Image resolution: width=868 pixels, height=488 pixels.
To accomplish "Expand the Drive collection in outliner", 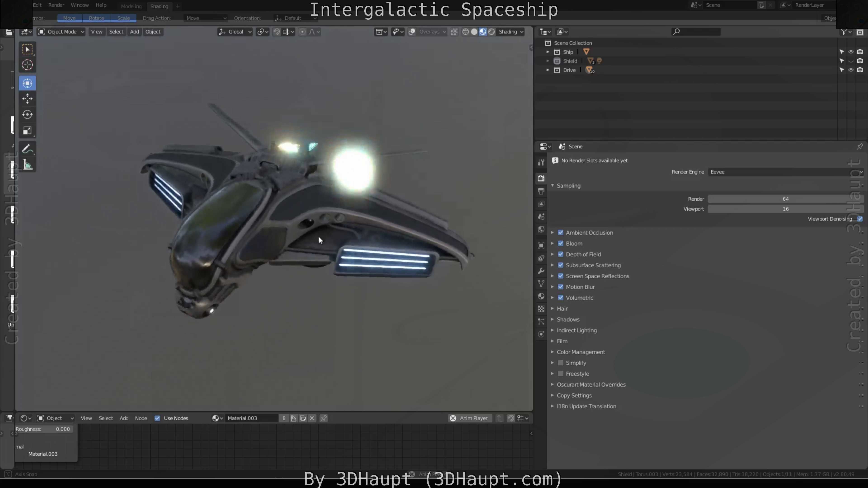I will click(548, 70).
